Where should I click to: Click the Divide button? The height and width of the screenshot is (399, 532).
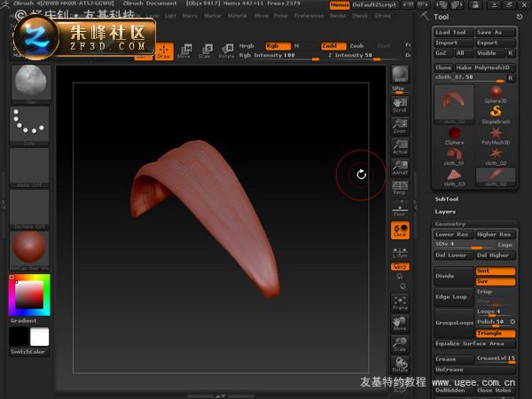pyautogui.click(x=454, y=276)
